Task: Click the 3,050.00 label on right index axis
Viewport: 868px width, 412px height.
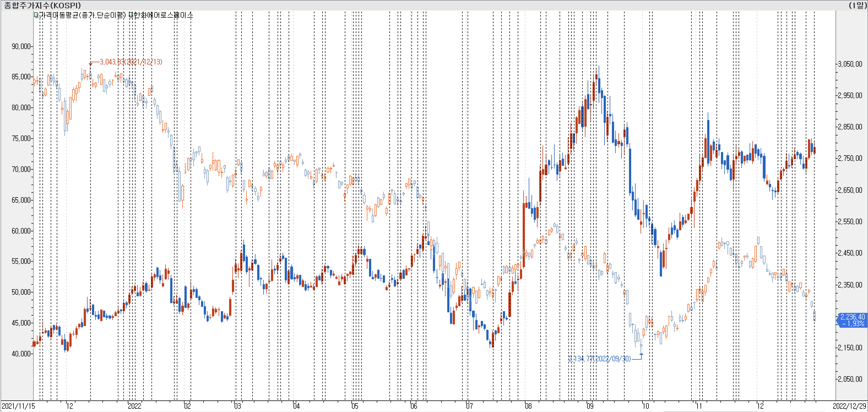Action: (850, 64)
